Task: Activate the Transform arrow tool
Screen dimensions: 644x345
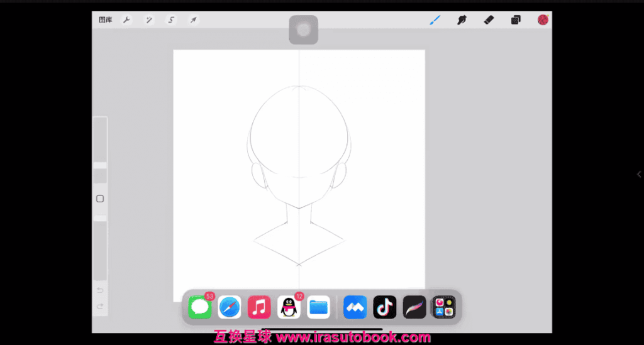Action: (x=194, y=20)
